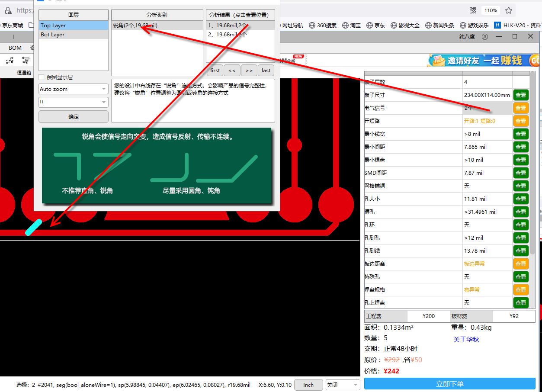Click the 234.00X114.00mm size value
The height and width of the screenshot is (392, 542).
pos(487,95)
